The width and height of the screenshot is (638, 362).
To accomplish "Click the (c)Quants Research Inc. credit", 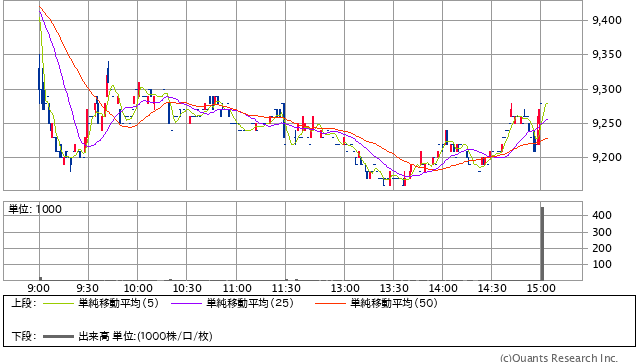I will click(559, 358).
